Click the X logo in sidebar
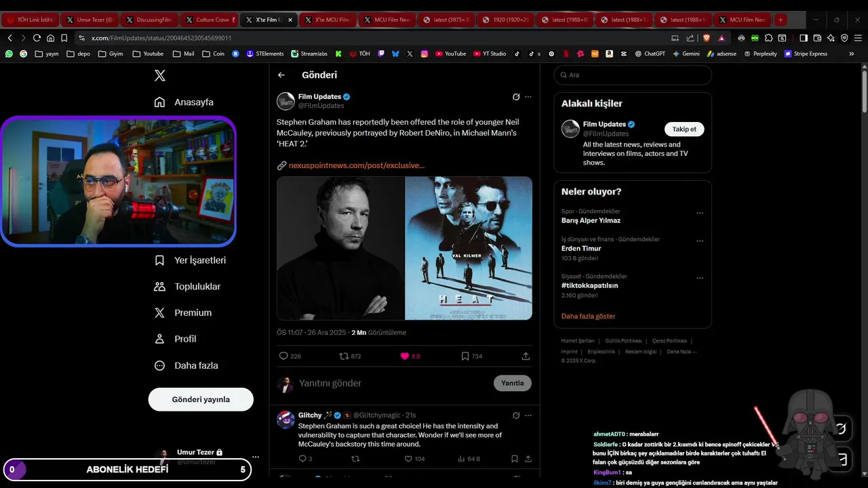868x488 pixels. coord(160,76)
